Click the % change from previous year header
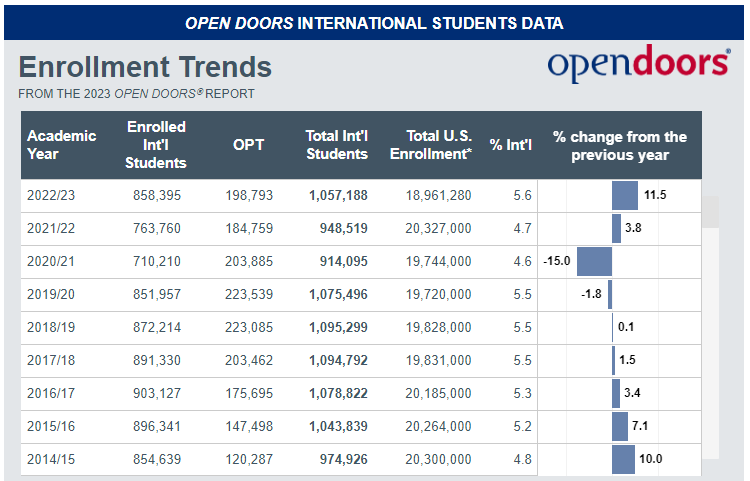 (x=619, y=145)
